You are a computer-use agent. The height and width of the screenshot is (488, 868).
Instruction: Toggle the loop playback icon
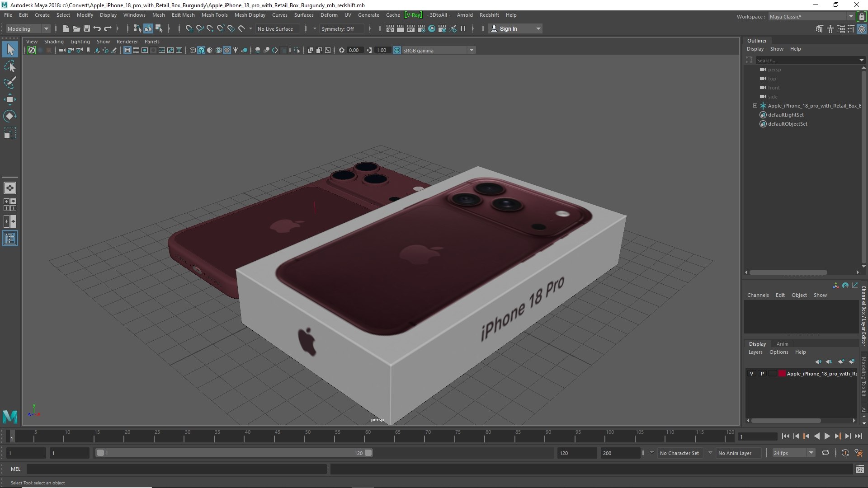click(x=826, y=453)
